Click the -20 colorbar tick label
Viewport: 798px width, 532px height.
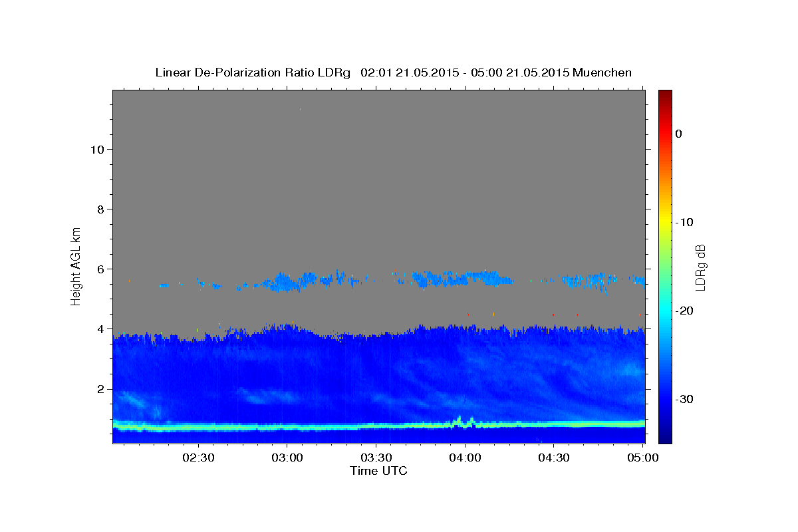coord(685,311)
